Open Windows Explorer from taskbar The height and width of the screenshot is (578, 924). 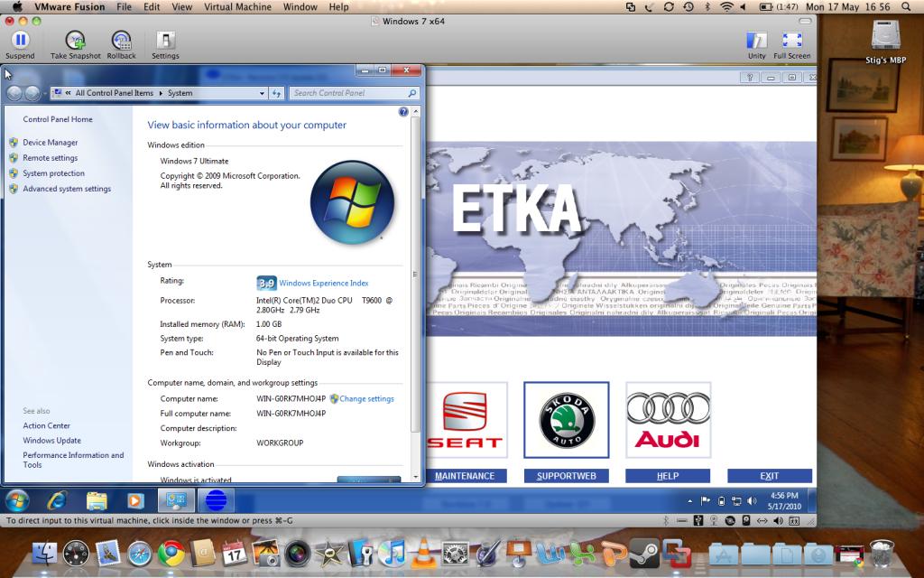click(x=97, y=500)
